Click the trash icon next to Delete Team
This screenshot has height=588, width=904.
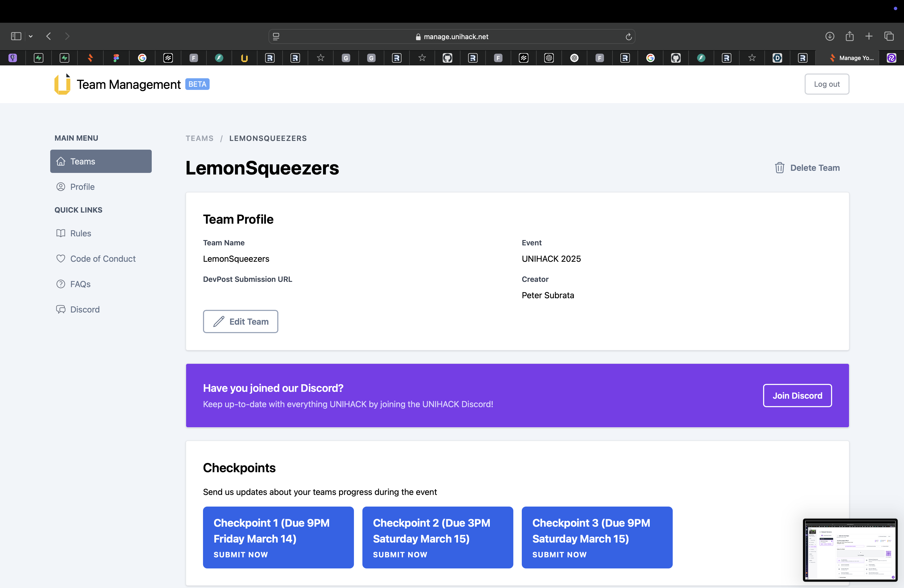(779, 168)
